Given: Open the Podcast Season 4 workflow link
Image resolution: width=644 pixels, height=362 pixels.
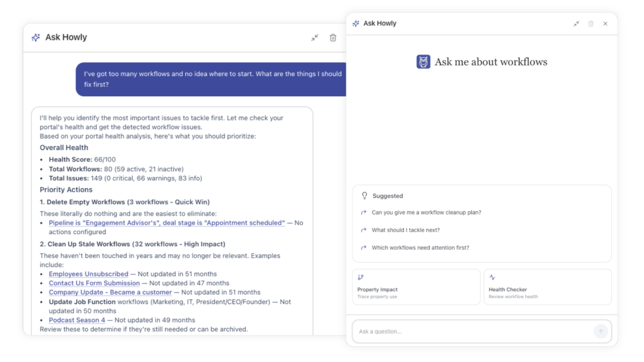Looking at the screenshot, I should point(77,320).
